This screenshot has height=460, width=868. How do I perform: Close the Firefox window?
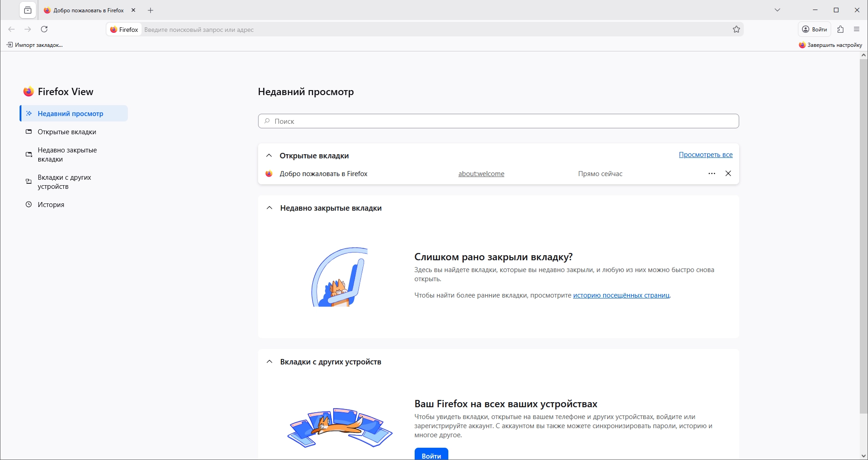(857, 10)
